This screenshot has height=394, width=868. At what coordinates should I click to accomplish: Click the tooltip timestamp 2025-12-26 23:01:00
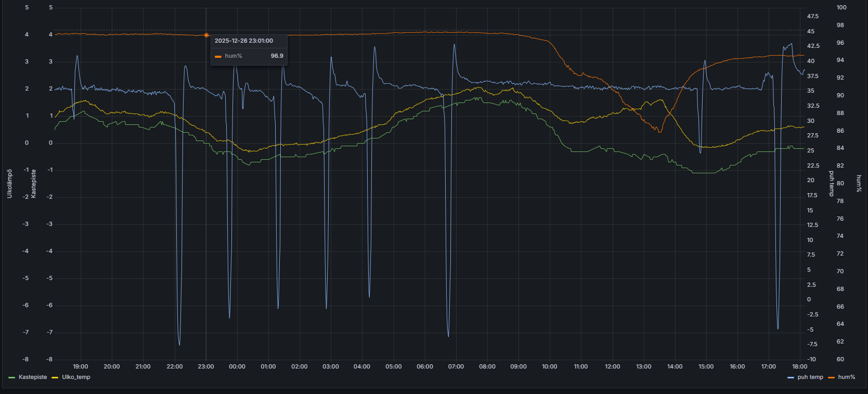coord(243,41)
